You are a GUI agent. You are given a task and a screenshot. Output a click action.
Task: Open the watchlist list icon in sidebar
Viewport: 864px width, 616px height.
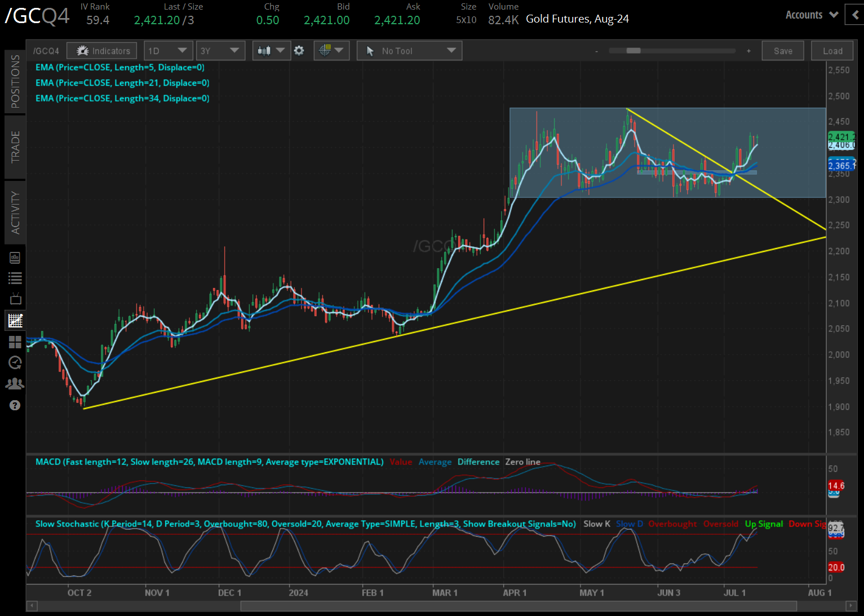tap(15, 278)
